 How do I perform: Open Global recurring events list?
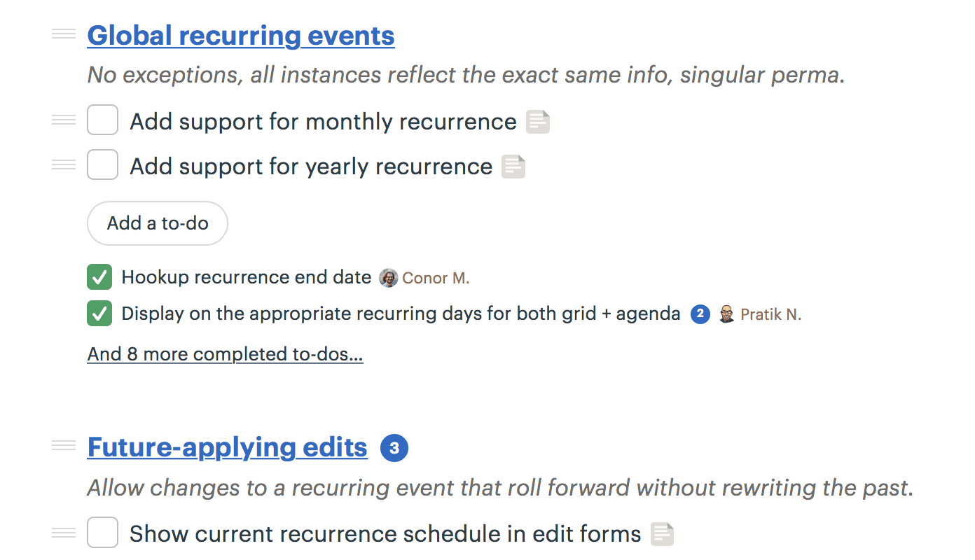tap(240, 36)
